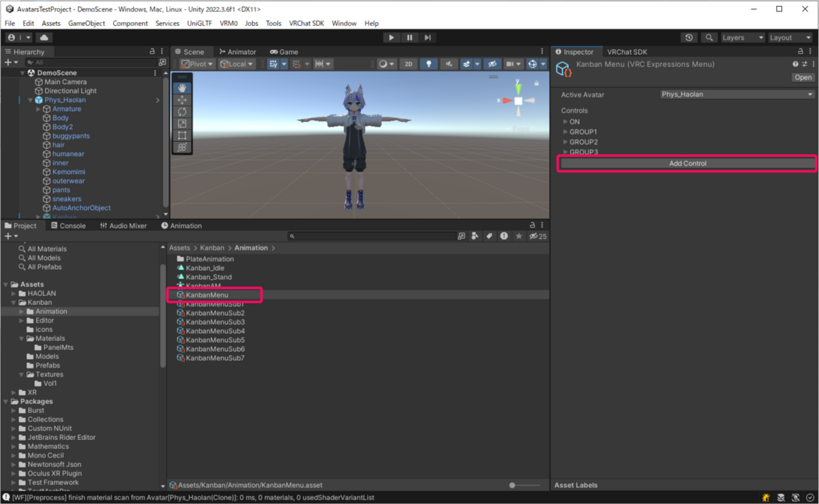Toggle the Favorites star icon in Project toolbar
Viewport: 819px width, 504px height.
(x=519, y=236)
